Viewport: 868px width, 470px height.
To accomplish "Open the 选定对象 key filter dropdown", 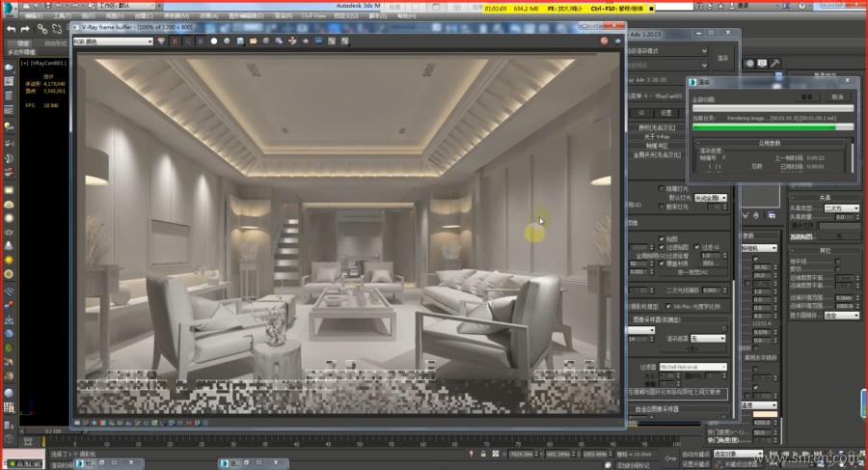I will 737,454.
